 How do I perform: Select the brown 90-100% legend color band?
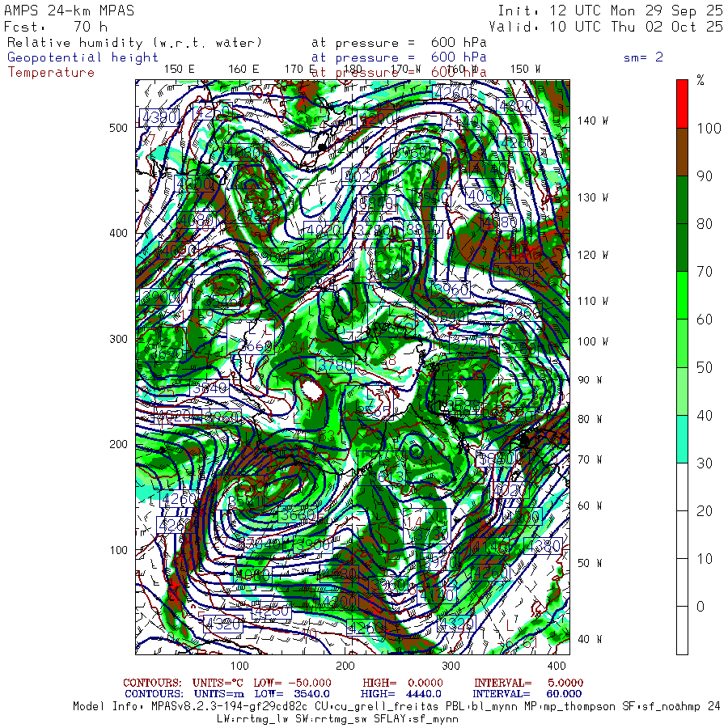click(682, 152)
